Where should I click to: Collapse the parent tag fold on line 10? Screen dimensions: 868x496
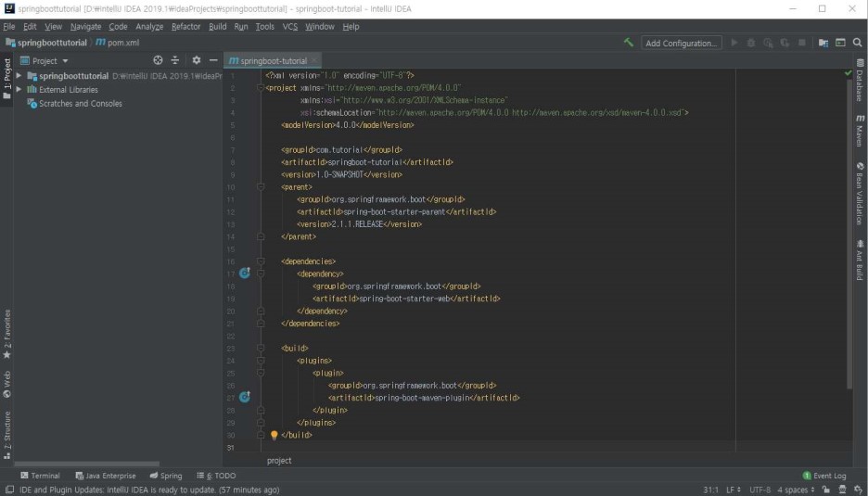pyautogui.click(x=261, y=187)
